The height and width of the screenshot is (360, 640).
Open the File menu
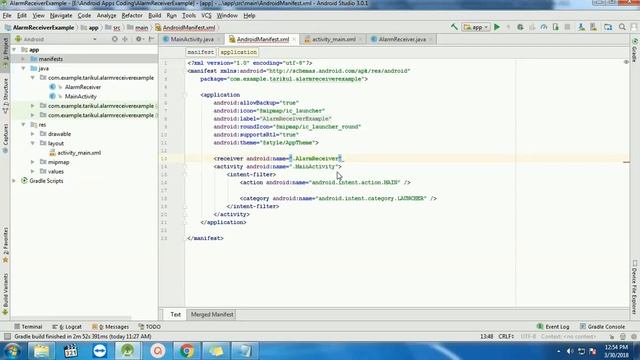click(7, 16)
